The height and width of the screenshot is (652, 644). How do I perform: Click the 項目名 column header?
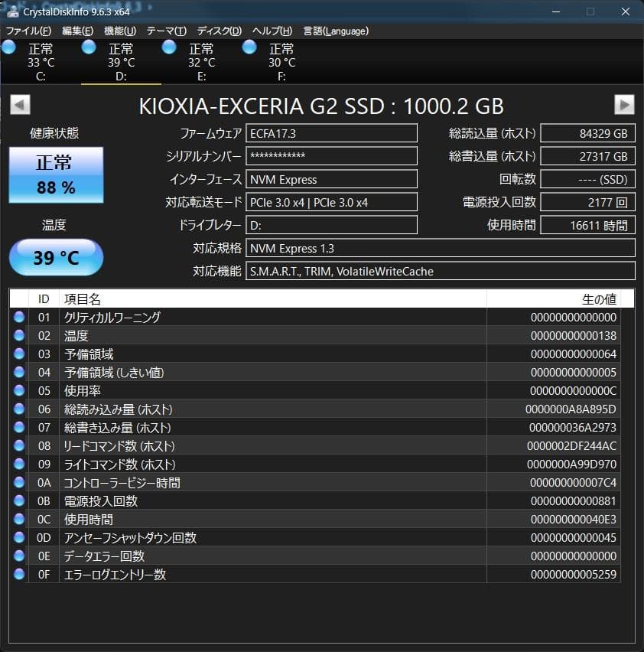272,298
